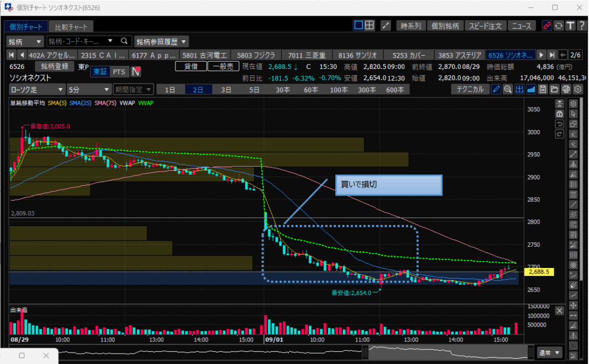This screenshot has height=364, width=589.
Task: Expand the ローソク足 chart type dropdown
Action: [x=37, y=89]
